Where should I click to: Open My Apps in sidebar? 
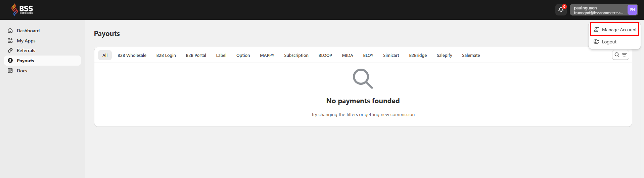42,41
